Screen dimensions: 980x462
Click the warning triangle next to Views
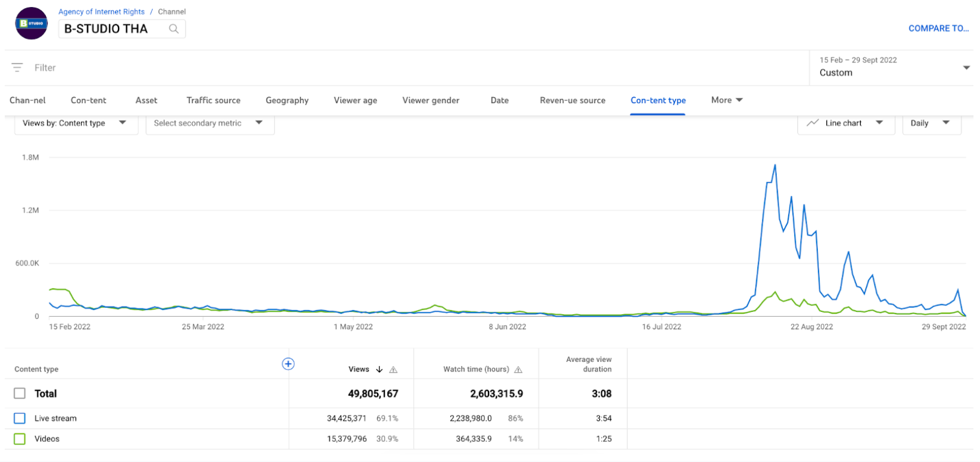[x=393, y=370]
